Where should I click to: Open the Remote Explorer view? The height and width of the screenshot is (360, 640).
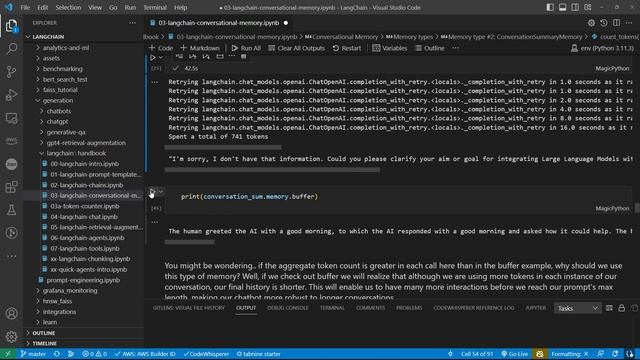pyautogui.click(x=11, y=118)
